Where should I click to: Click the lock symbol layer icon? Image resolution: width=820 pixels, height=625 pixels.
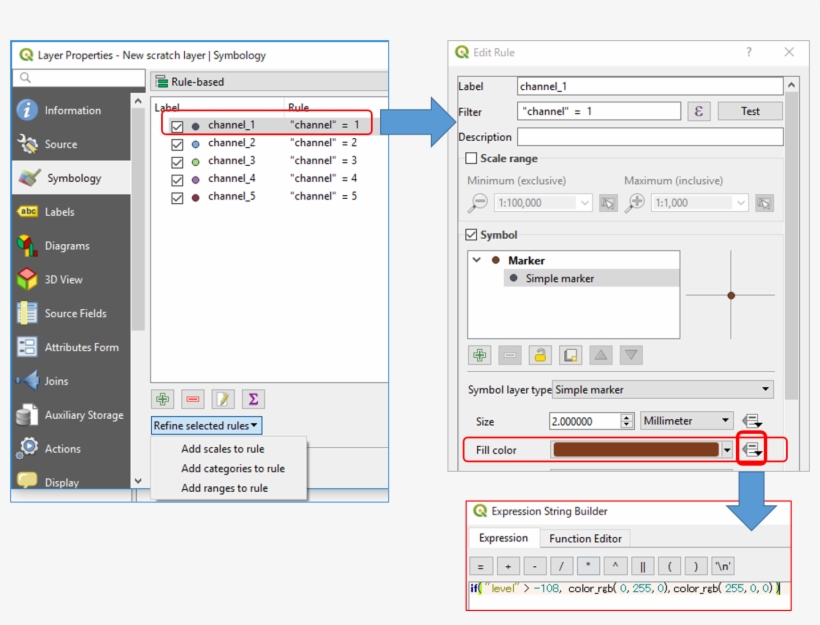540,355
